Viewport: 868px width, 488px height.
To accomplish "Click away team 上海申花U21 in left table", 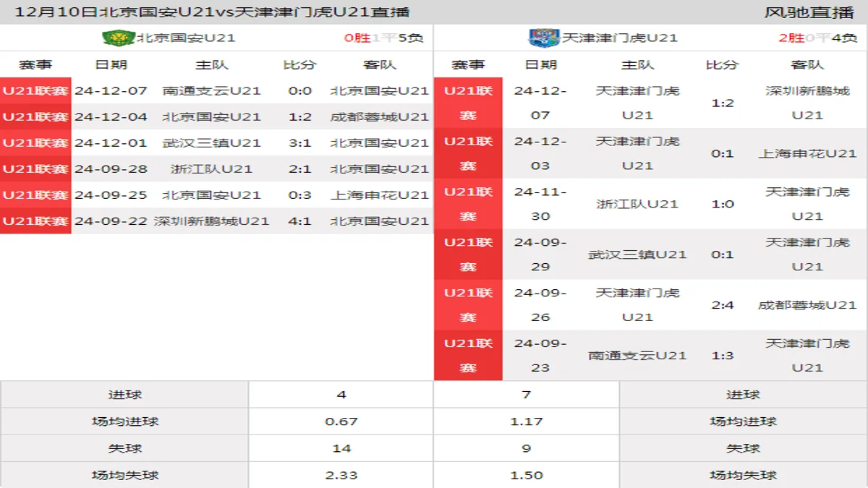I will (x=380, y=194).
